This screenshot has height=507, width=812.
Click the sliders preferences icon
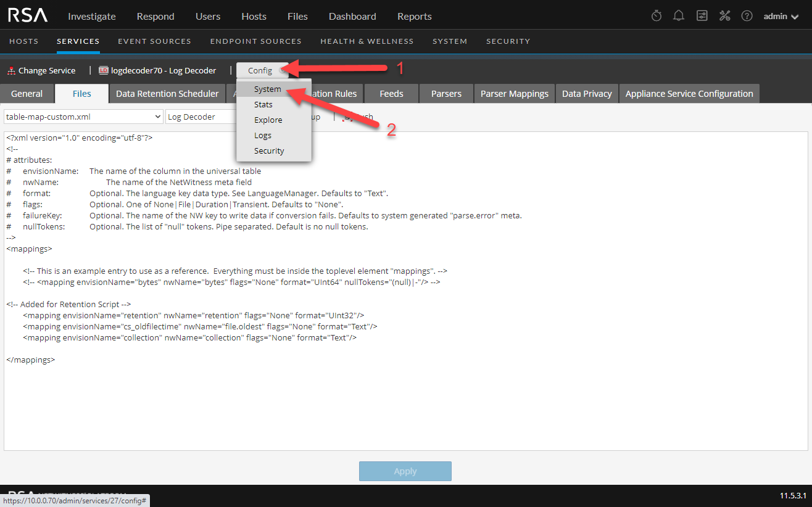tap(702, 16)
